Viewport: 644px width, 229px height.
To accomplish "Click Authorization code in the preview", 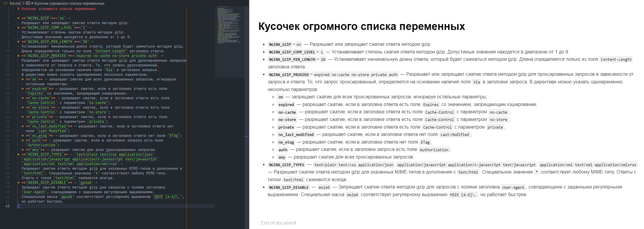I will tap(434, 150).
